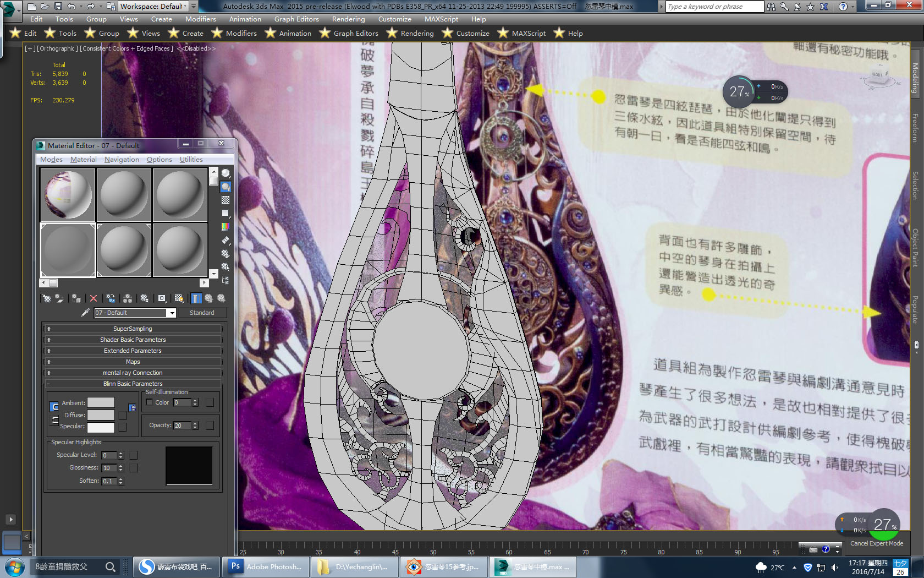Toggle Diffuse-Specular color lock button
The height and width of the screenshot is (578, 924).
click(54, 420)
